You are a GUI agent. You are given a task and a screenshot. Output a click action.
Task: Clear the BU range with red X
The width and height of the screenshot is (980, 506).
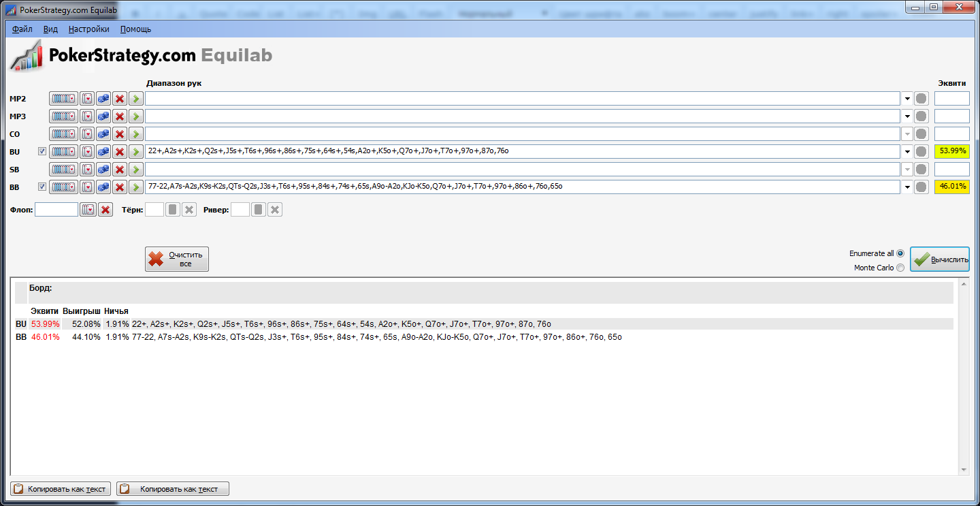coord(120,151)
